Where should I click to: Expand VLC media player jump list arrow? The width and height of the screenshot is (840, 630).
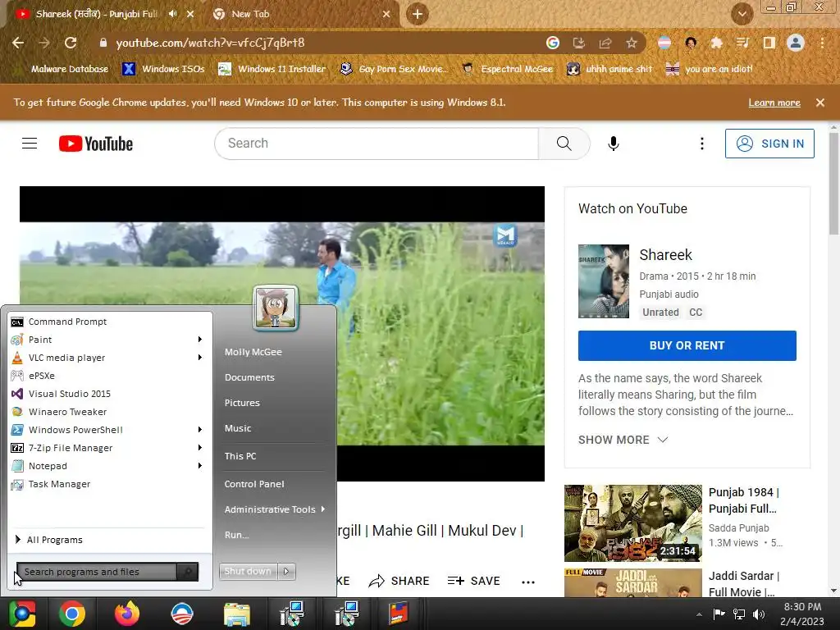200,358
